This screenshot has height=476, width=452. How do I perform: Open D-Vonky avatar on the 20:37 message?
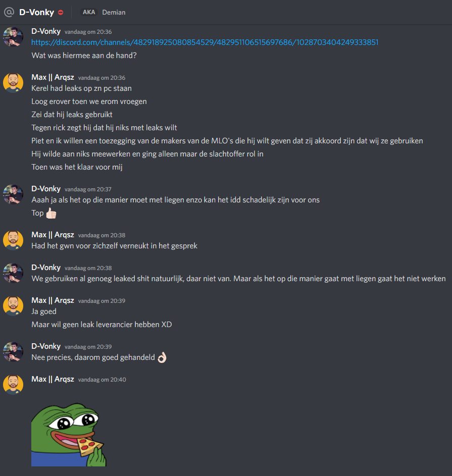click(x=13, y=194)
